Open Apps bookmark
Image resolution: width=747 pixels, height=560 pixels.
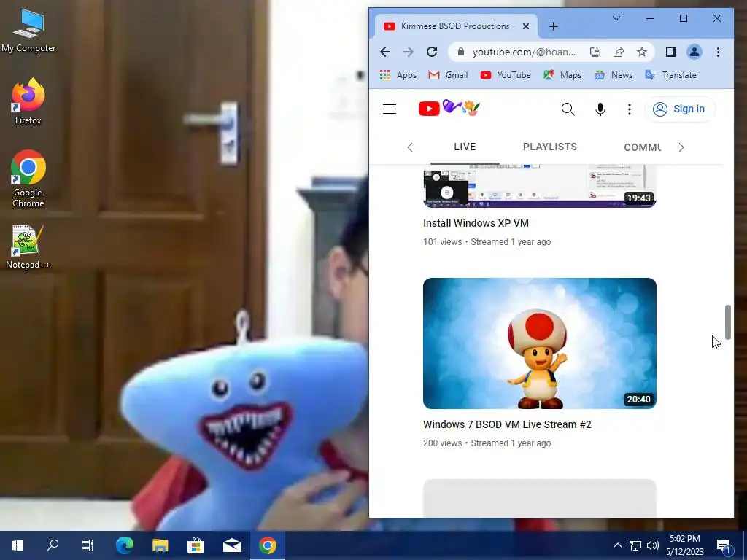[x=398, y=75]
